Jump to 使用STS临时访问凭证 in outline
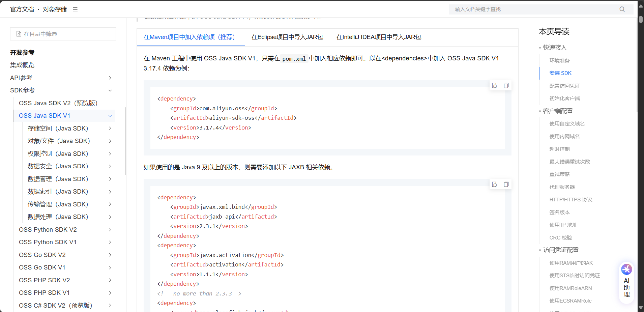This screenshot has width=644, height=312. [x=575, y=276]
